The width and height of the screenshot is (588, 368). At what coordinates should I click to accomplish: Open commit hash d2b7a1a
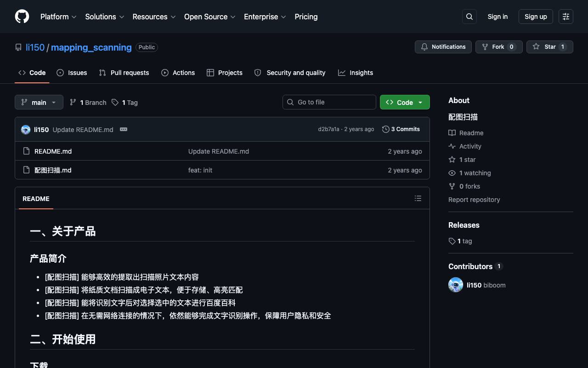328,129
